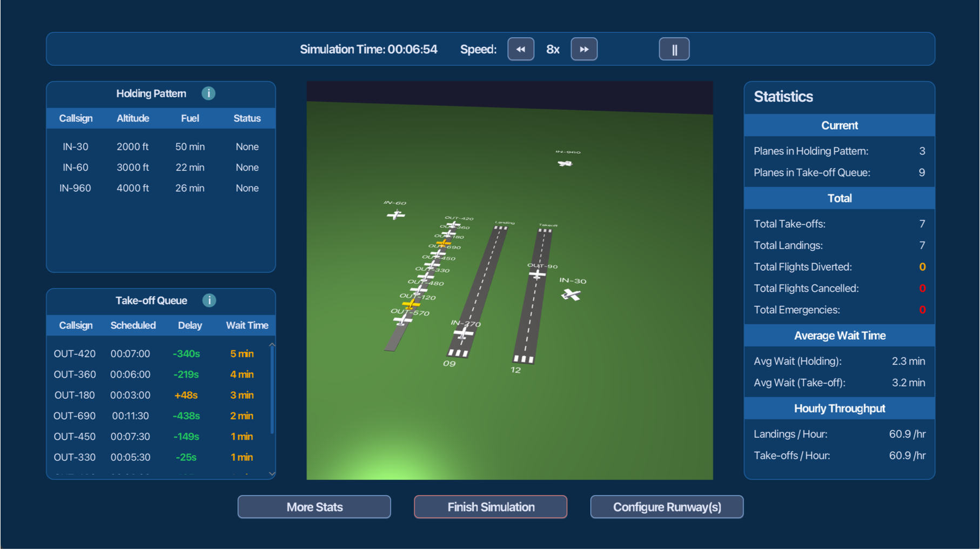This screenshot has width=980, height=550.
Task: Click the OUT-570 plane on the taxiway
Action: point(402,320)
